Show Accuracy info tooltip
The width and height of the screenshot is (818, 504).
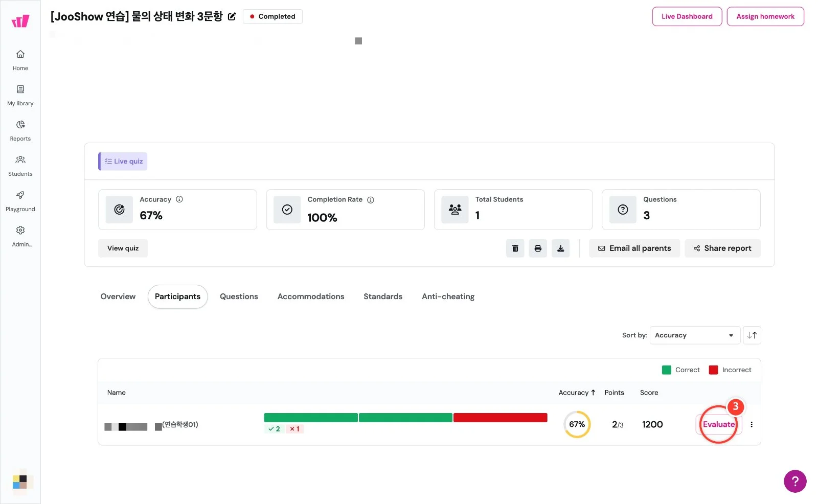[179, 199]
